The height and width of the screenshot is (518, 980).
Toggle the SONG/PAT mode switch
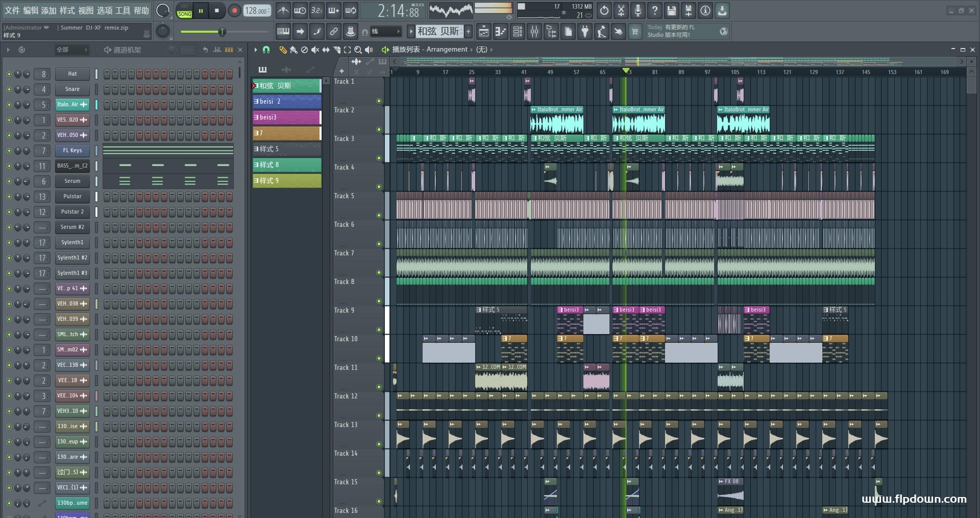(x=184, y=11)
